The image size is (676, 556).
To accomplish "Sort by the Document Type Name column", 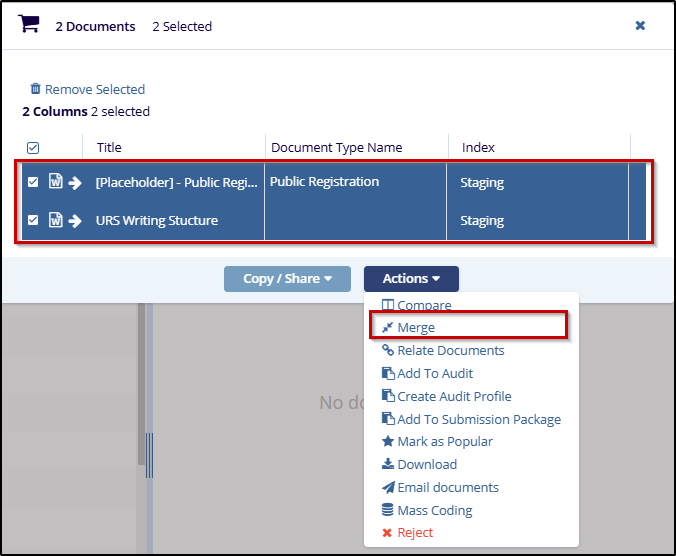I will coord(336,148).
